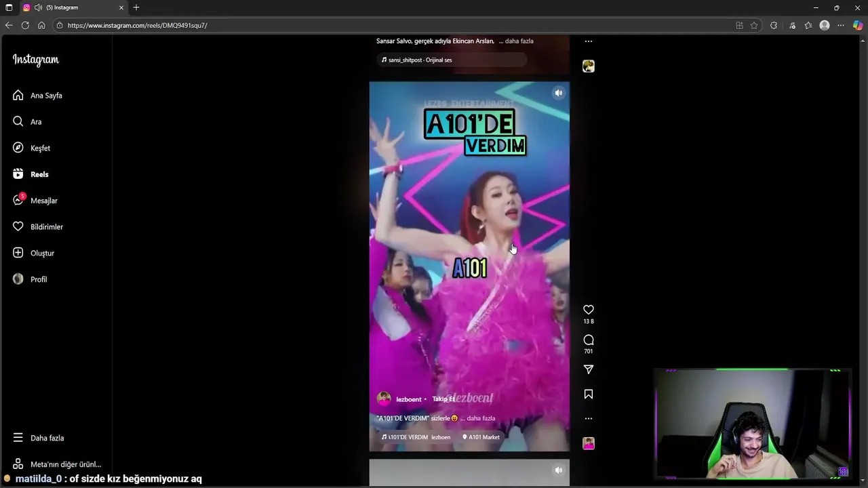Open lezboent profile avatar
The image size is (868, 488).
[384, 399]
